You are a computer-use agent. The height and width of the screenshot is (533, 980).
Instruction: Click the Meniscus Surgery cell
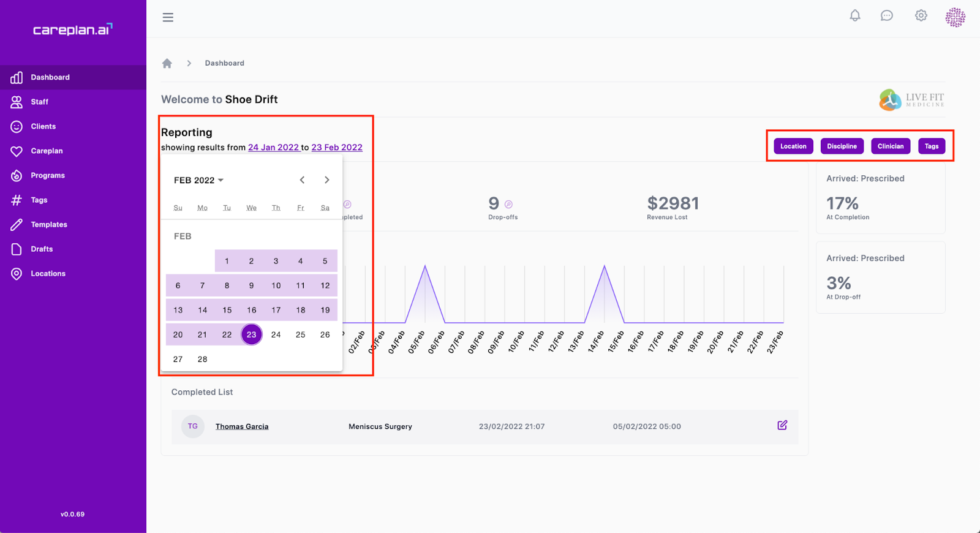click(380, 426)
